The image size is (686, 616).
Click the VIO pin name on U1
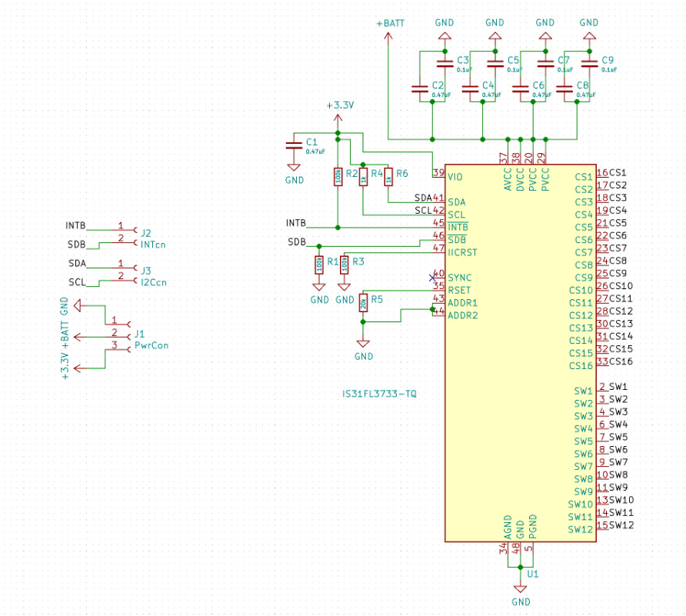(455, 177)
